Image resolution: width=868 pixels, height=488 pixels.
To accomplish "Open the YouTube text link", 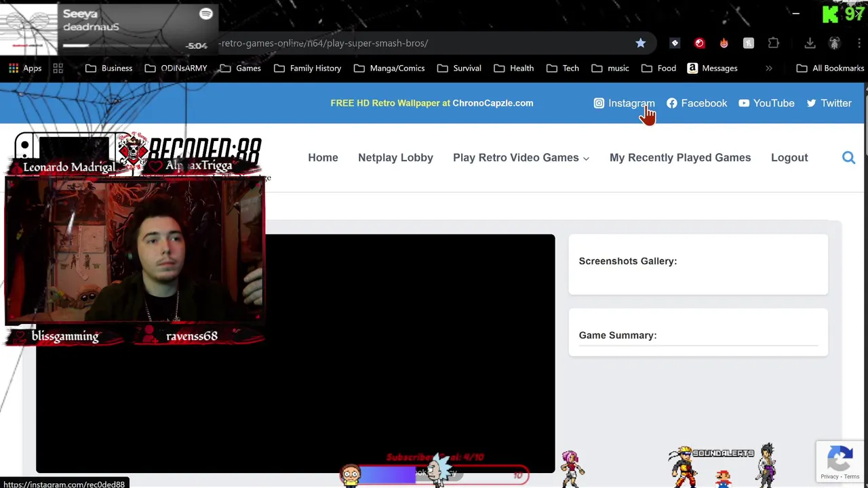I will 774,103.
